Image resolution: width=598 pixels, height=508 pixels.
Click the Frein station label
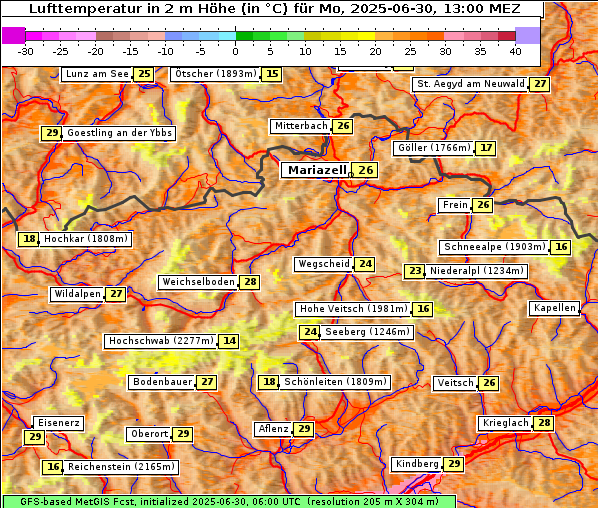(x=455, y=205)
